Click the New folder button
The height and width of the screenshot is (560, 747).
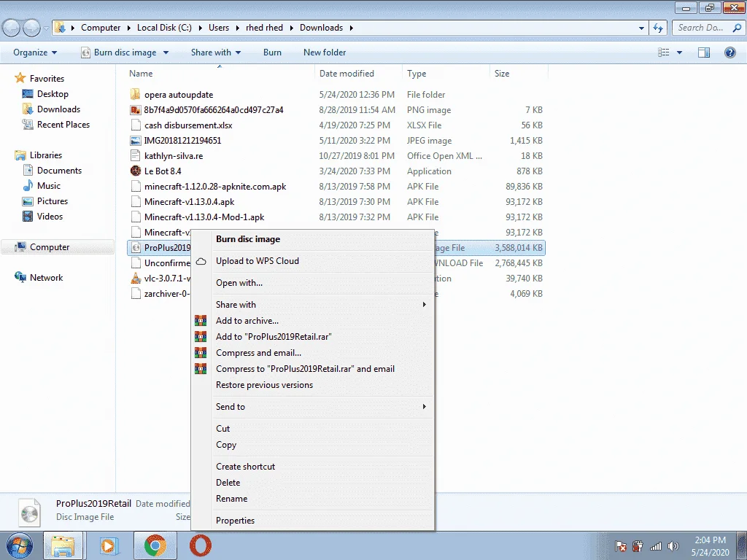[325, 52]
